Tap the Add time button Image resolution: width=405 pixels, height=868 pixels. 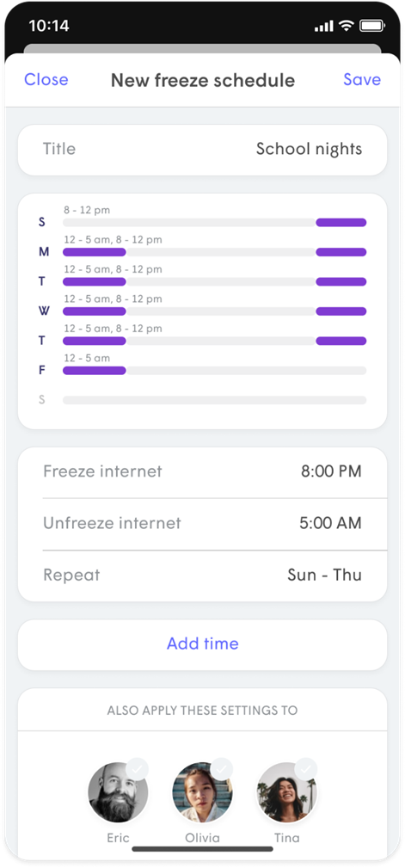203,644
